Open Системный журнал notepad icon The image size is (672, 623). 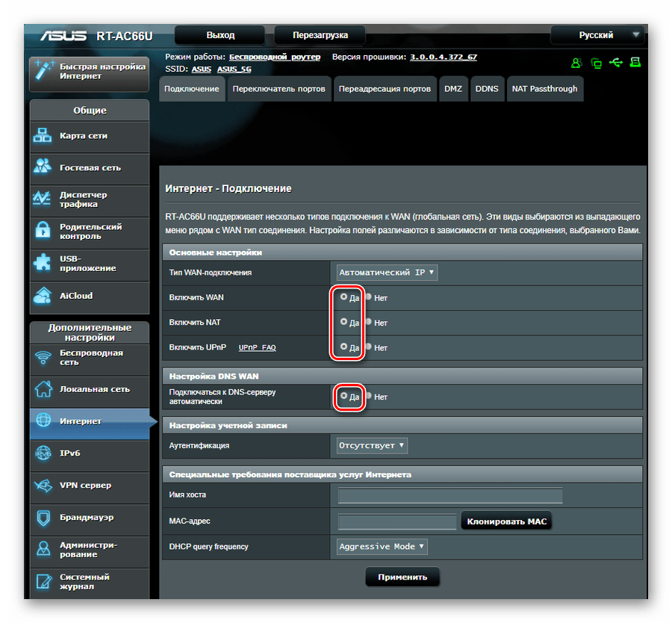pyautogui.click(x=43, y=581)
